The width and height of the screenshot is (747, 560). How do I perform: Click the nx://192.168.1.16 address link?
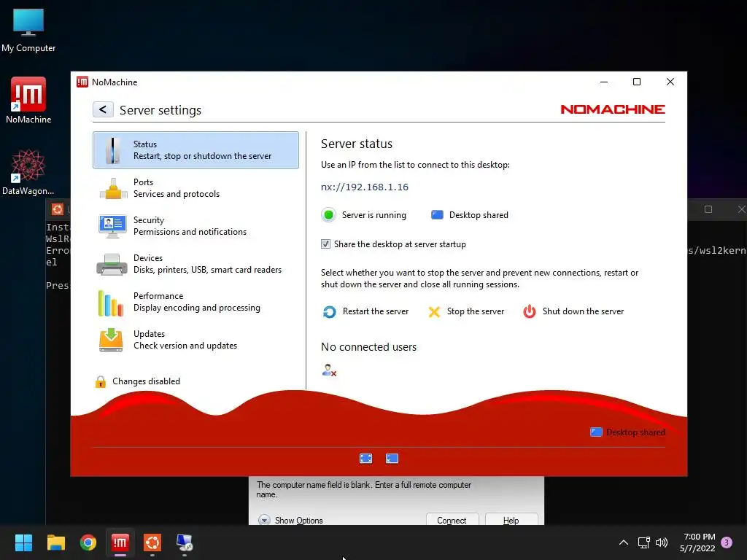point(365,187)
